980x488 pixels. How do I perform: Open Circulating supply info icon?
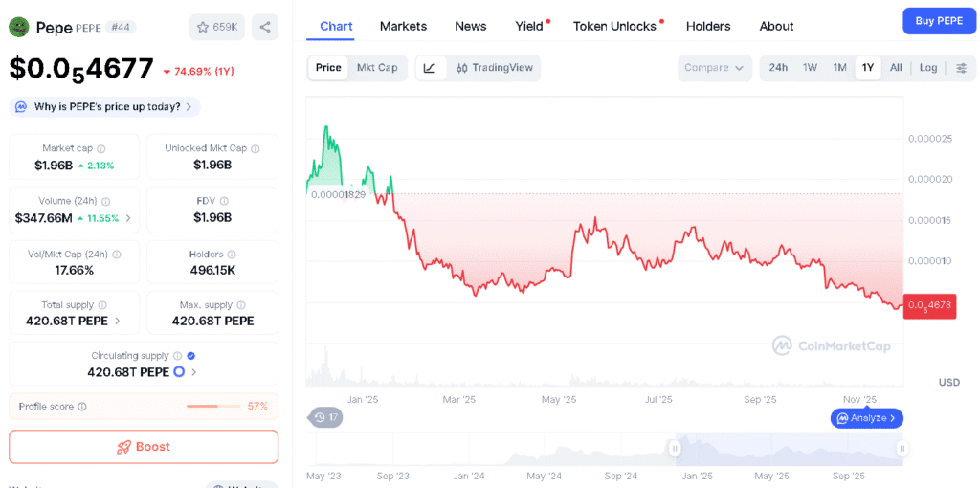click(177, 356)
